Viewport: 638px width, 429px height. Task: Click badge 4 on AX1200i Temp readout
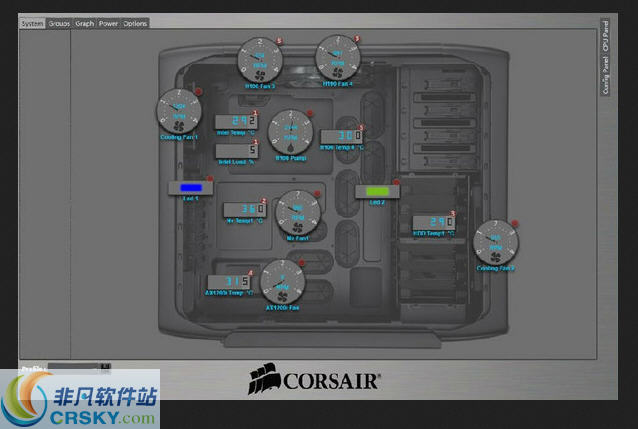click(250, 273)
